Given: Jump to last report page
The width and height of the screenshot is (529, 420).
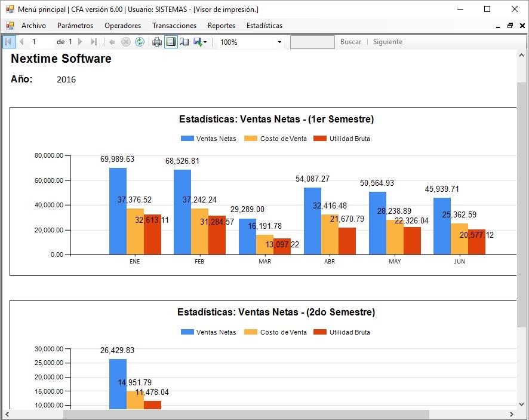Looking at the screenshot, I should point(94,42).
